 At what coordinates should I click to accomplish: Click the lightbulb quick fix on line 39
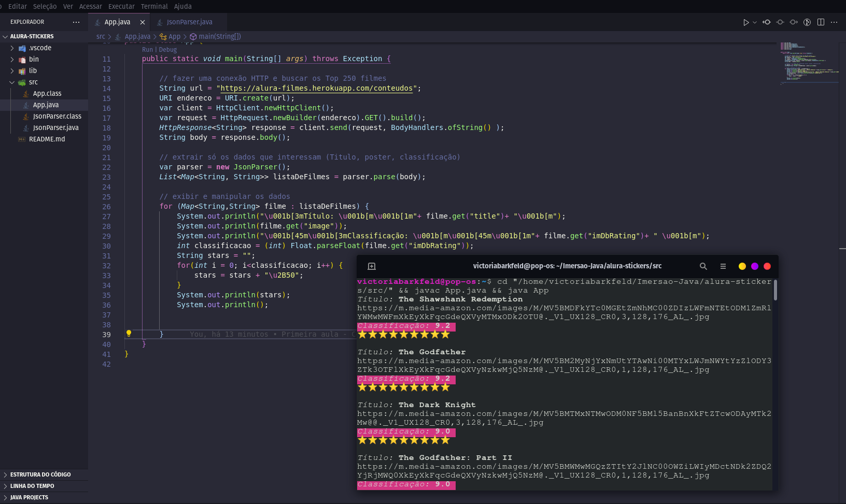click(x=129, y=334)
